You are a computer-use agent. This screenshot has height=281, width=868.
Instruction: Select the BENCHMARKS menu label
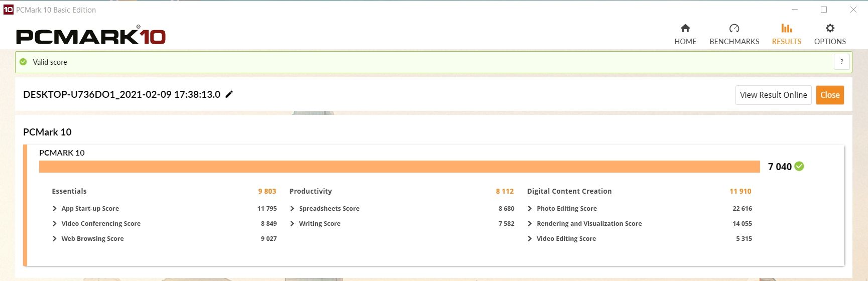coord(734,41)
